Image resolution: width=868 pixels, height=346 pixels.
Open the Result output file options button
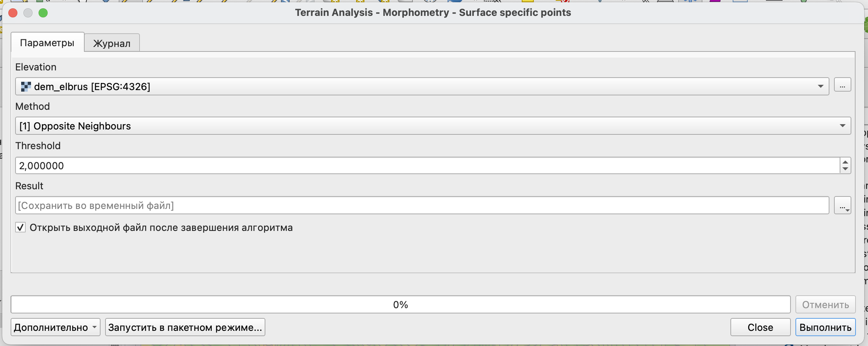pos(842,206)
